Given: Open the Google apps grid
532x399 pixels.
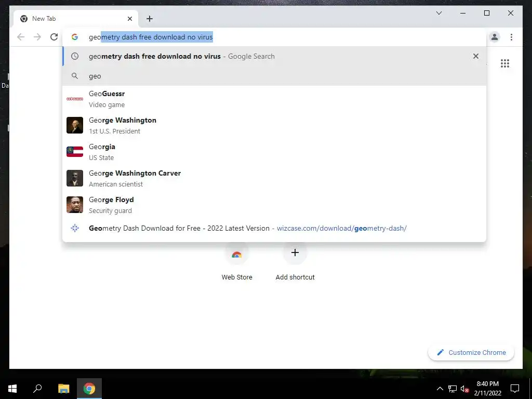Looking at the screenshot, I should [x=505, y=63].
